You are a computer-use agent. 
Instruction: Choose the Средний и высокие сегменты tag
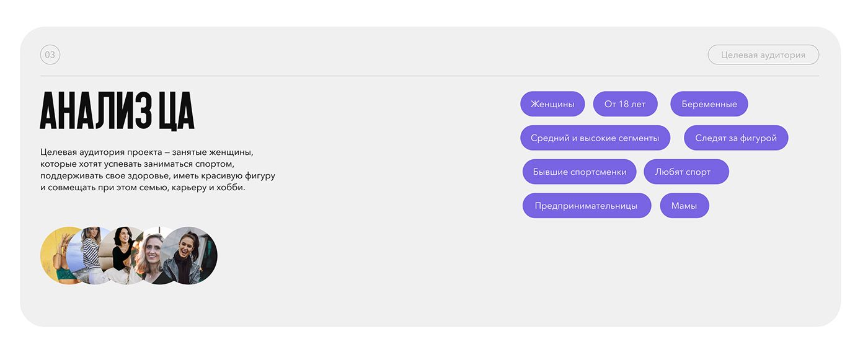coord(595,138)
